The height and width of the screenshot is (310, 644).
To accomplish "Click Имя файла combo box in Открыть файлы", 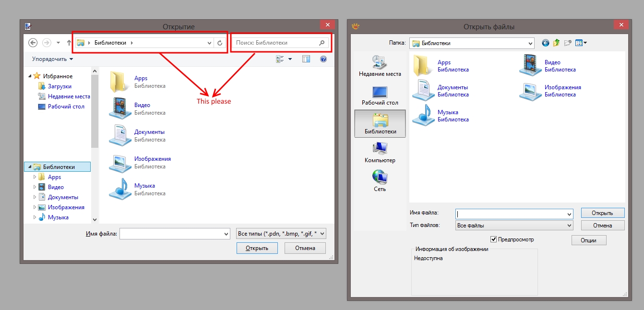I will click(x=514, y=214).
